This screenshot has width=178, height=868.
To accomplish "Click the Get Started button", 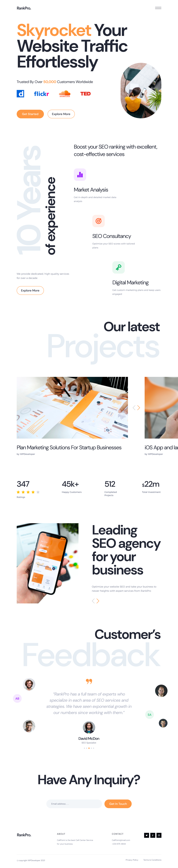I will pyautogui.click(x=30, y=114).
